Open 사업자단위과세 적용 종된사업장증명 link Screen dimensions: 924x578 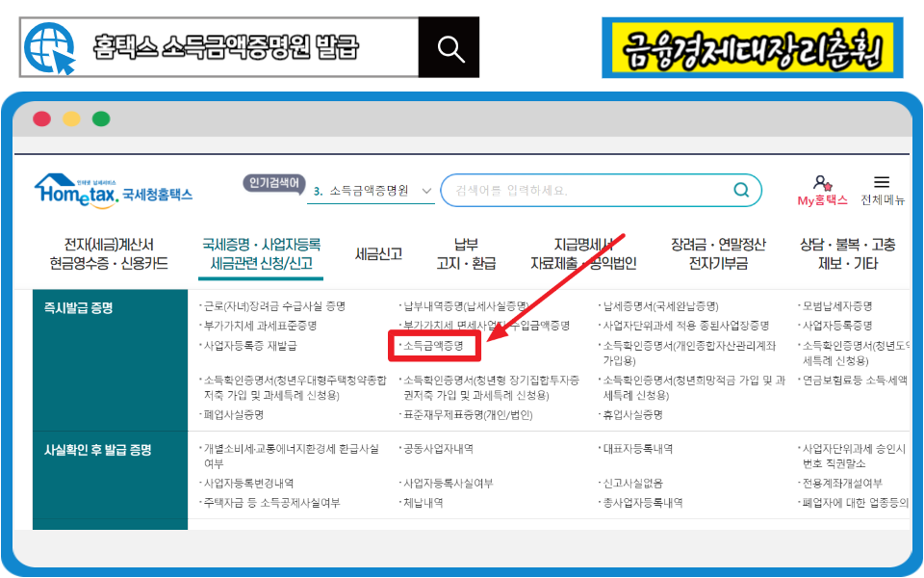tap(686, 326)
